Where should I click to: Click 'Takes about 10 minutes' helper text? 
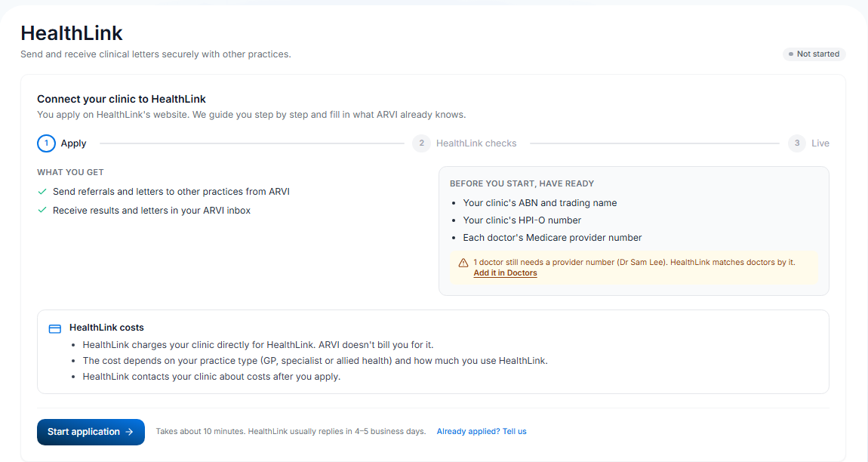[x=291, y=432]
